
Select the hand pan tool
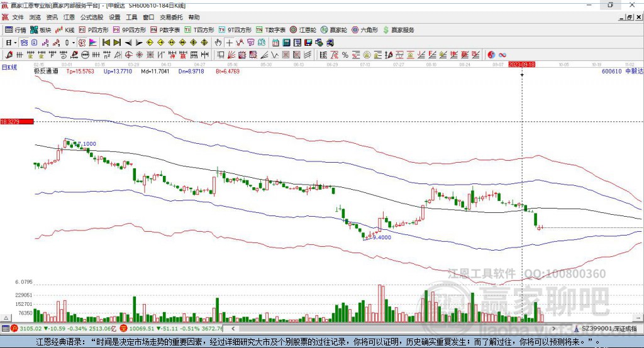(x=218, y=43)
